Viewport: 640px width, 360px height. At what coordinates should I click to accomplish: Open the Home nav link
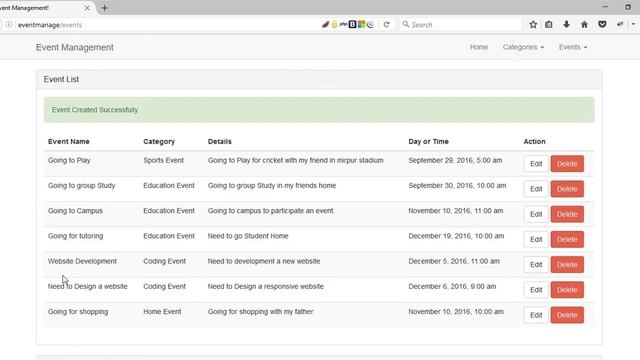[x=479, y=47]
